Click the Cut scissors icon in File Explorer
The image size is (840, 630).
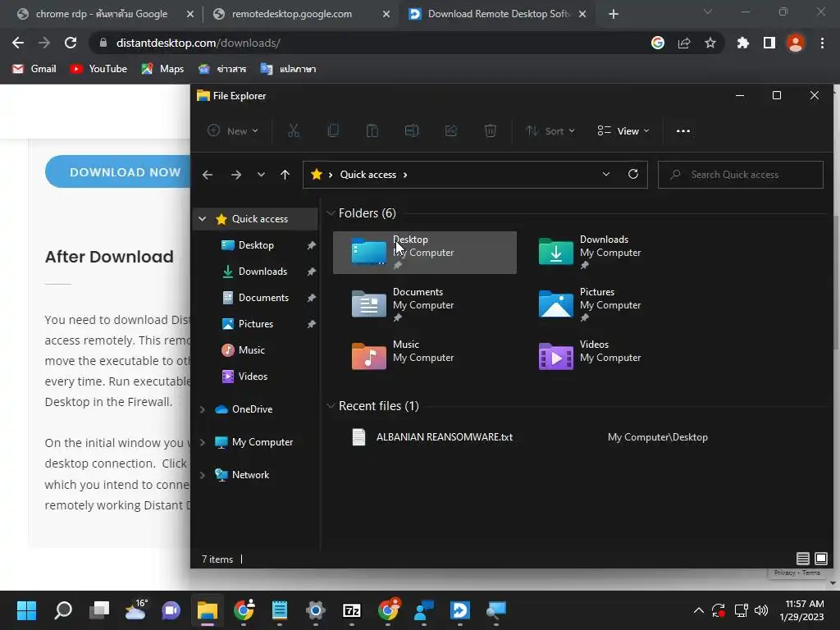click(294, 130)
